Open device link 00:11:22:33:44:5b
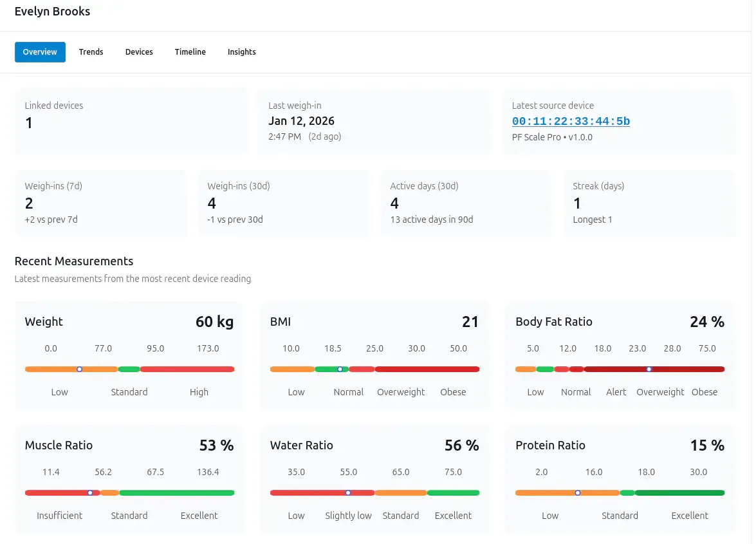756x544 pixels. [x=571, y=122]
